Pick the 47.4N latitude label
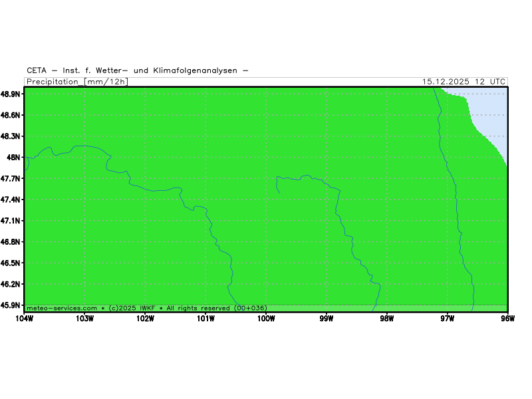 tap(11, 199)
